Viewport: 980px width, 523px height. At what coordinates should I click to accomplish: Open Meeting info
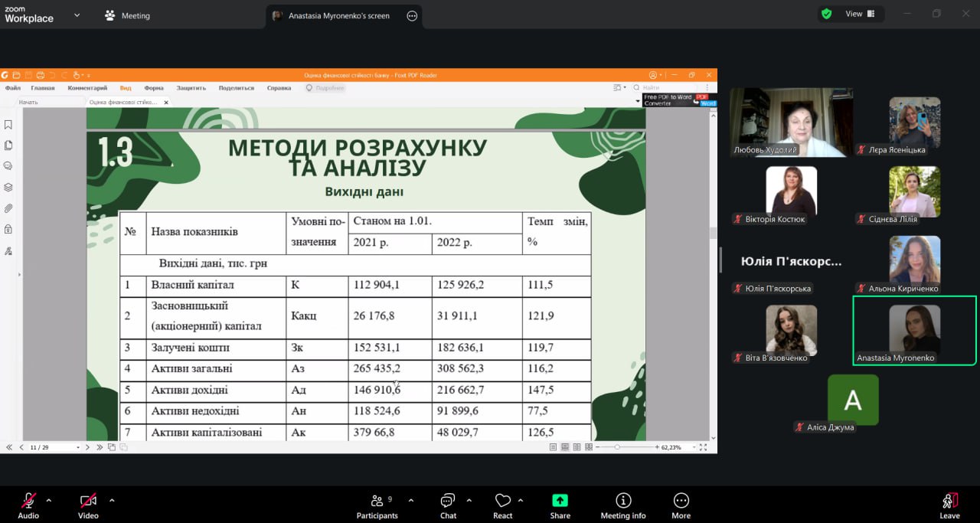(x=622, y=505)
